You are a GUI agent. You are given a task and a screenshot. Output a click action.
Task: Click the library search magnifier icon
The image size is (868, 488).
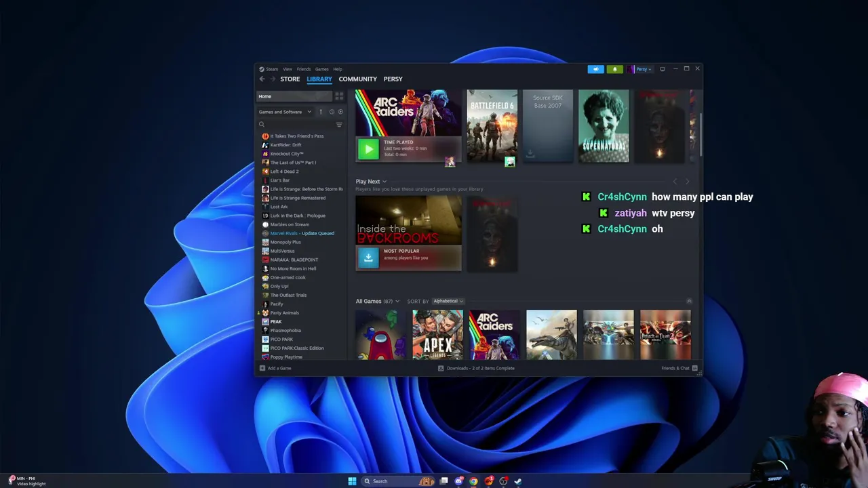click(x=262, y=125)
